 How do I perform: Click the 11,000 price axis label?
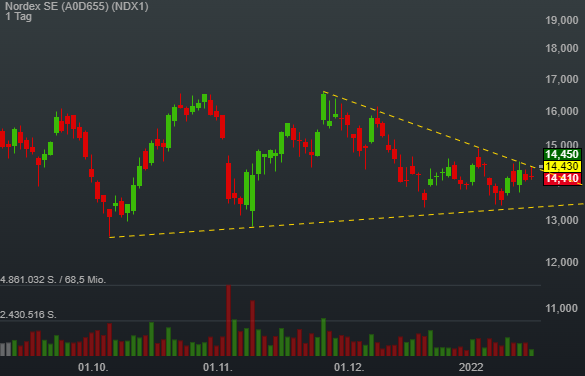tap(562, 308)
